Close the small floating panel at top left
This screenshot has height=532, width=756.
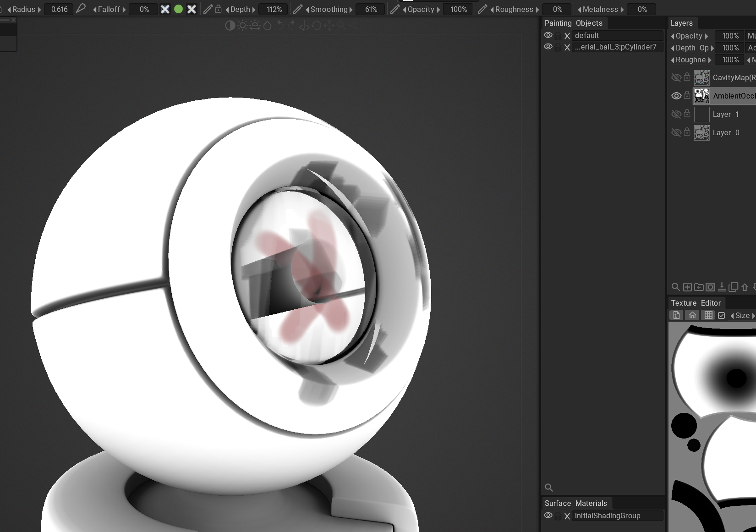(x=14, y=20)
